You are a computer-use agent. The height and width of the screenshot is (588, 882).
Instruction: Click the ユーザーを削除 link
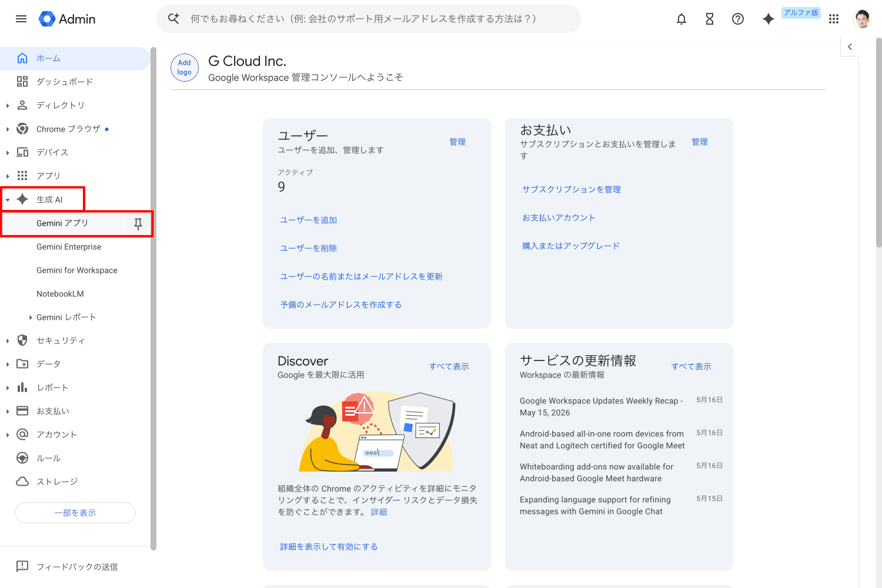click(x=309, y=248)
